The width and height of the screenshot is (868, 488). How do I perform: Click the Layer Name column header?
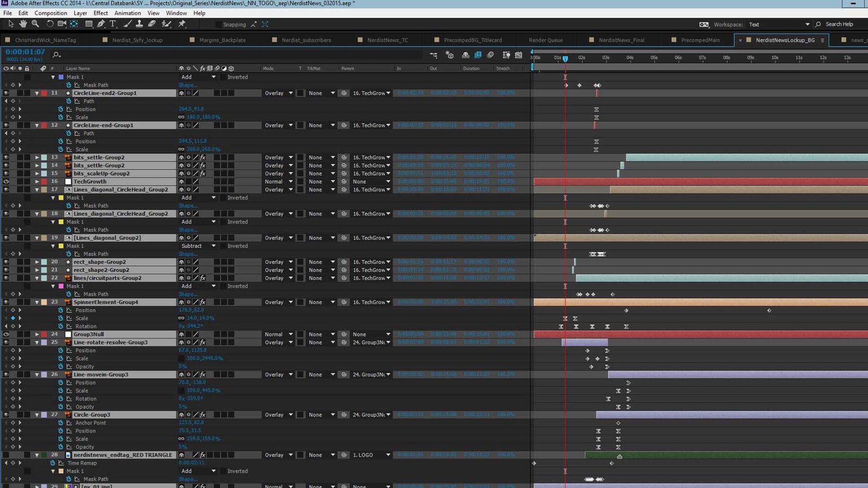(78, 68)
